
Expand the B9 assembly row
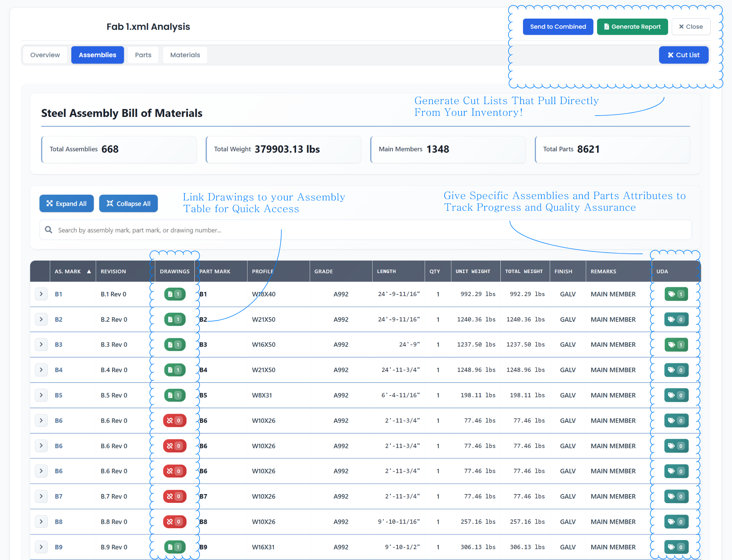[x=41, y=547]
